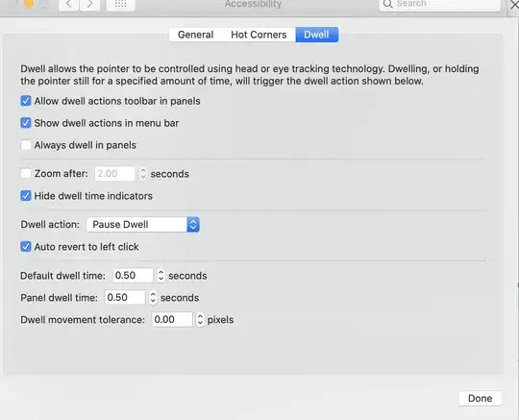
Task: Click the yellow minimize window button
Action: 29,3
